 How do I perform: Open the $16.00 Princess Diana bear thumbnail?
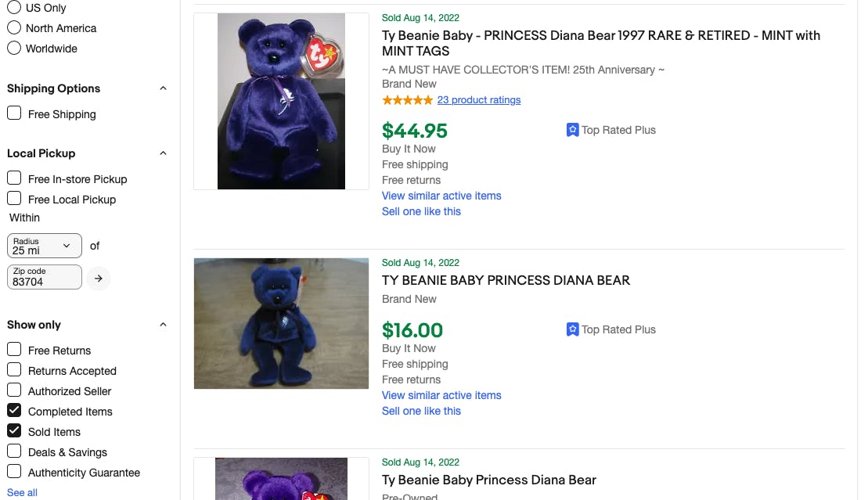281,323
